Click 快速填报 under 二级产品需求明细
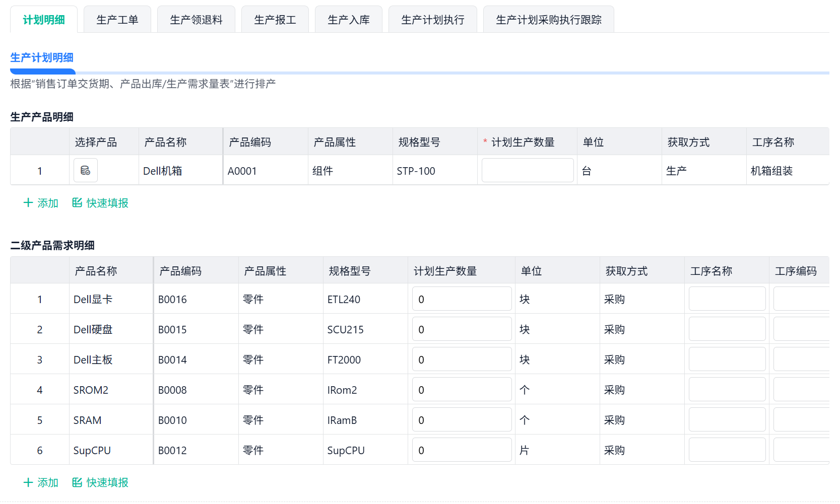The height and width of the screenshot is (504, 840). point(100,482)
